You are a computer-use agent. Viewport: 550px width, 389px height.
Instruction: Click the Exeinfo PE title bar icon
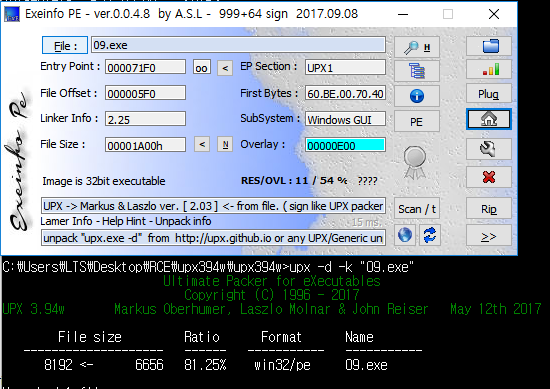tap(12, 14)
